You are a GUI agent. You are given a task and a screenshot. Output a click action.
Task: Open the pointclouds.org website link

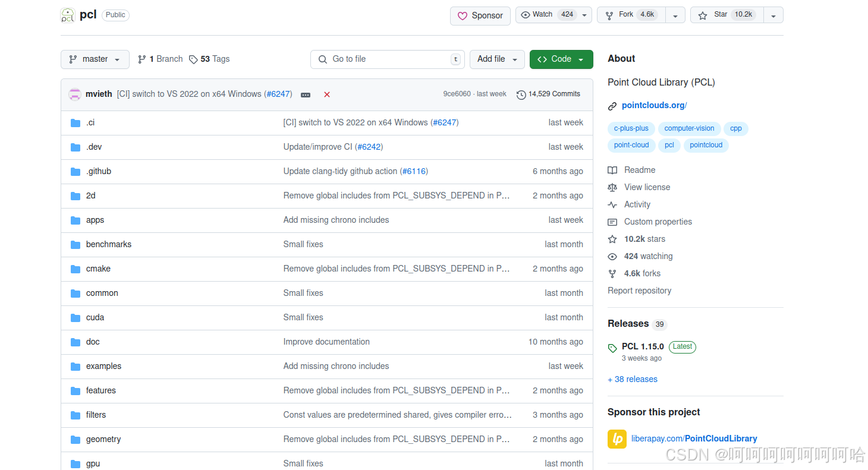(x=654, y=106)
